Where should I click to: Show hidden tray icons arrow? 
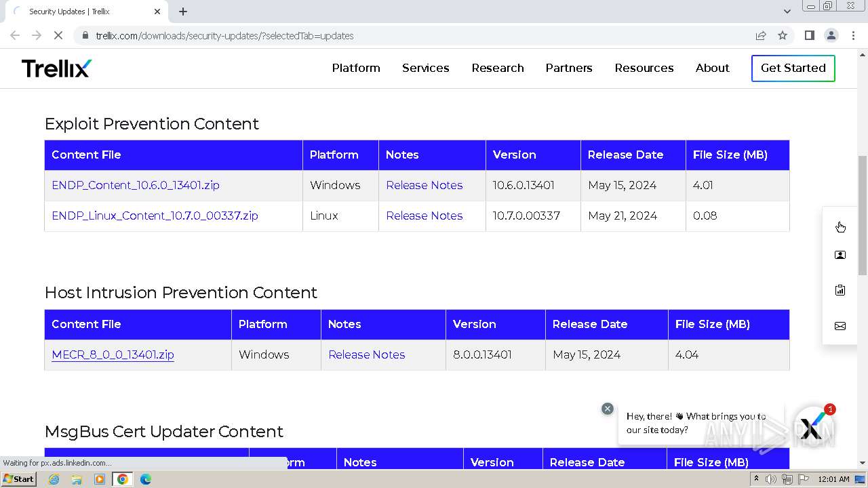click(756, 479)
